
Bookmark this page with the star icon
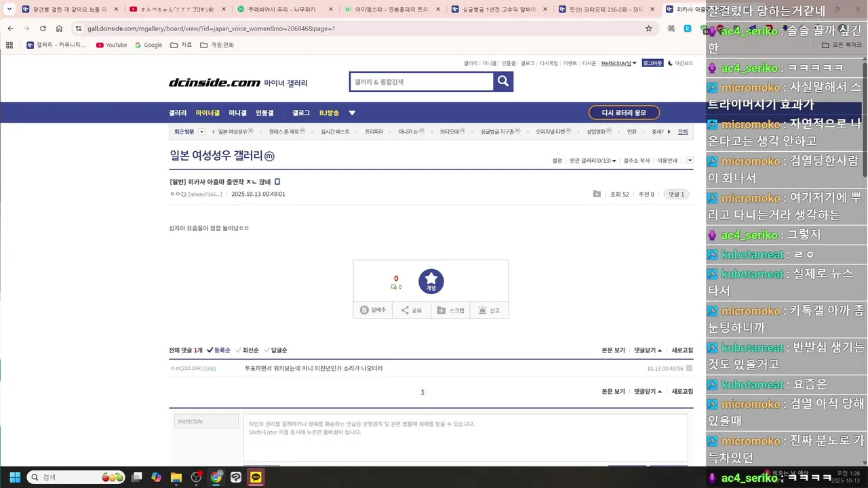pyautogui.click(x=648, y=28)
